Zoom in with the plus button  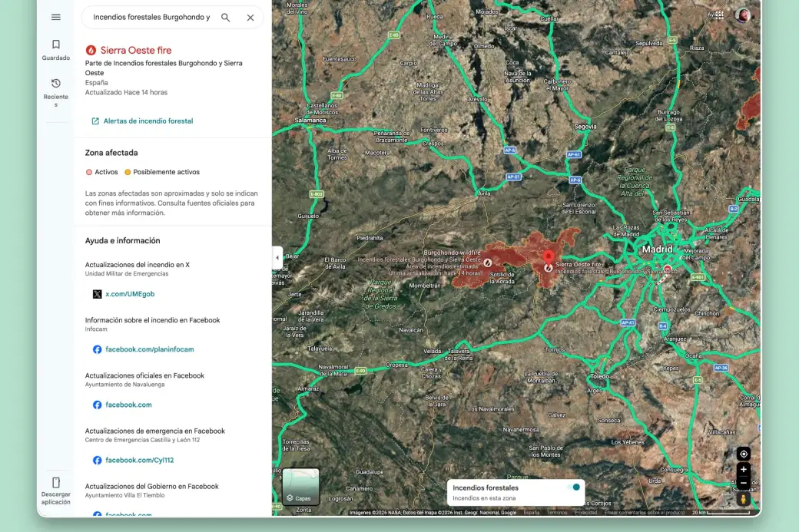744,469
